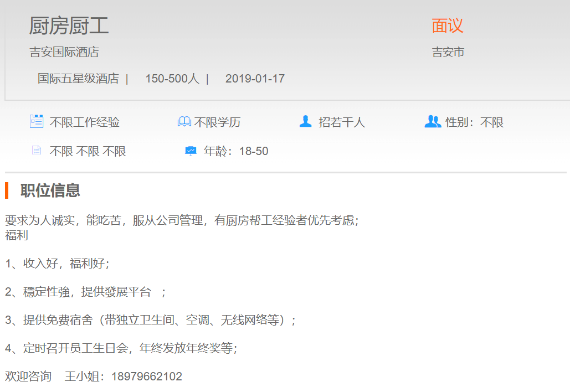The height and width of the screenshot is (392, 570).
Task: Click the 国际五星级酒店 company type label
Action: pyautogui.click(x=78, y=79)
